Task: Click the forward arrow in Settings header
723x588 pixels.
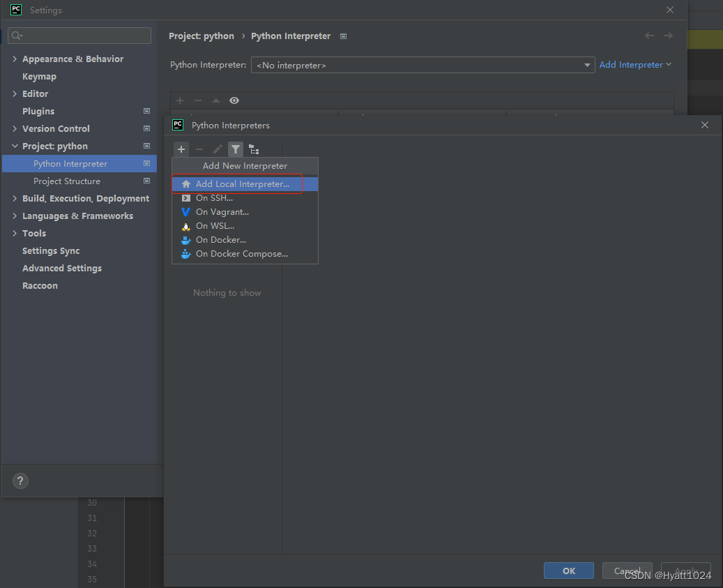Action: (668, 36)
